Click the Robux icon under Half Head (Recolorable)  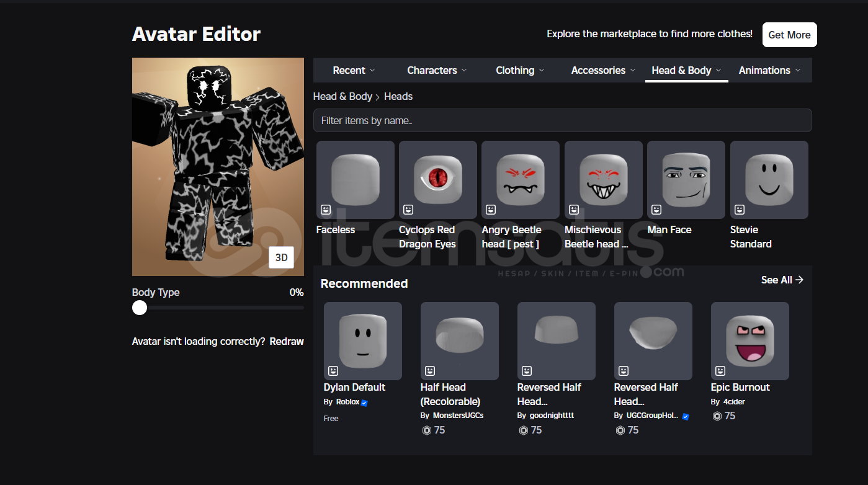click(426, 430)
